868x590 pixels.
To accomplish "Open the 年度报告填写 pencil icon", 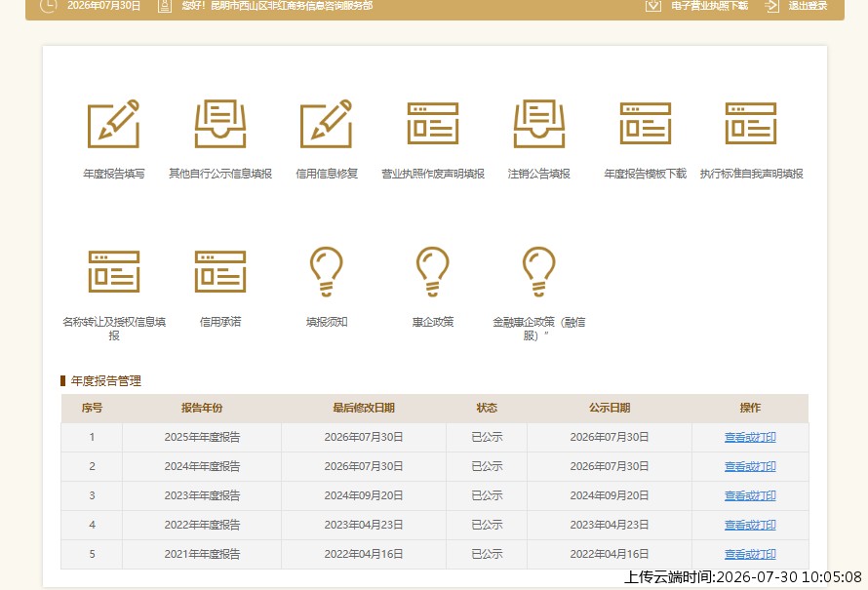I will click(x=113, y=124).
